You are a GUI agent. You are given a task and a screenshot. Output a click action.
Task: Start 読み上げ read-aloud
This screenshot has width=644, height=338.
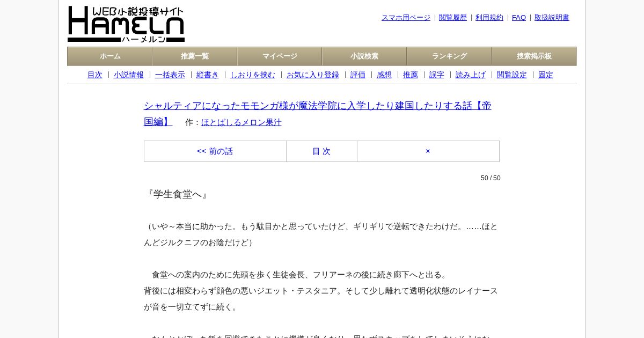point(471,75)
